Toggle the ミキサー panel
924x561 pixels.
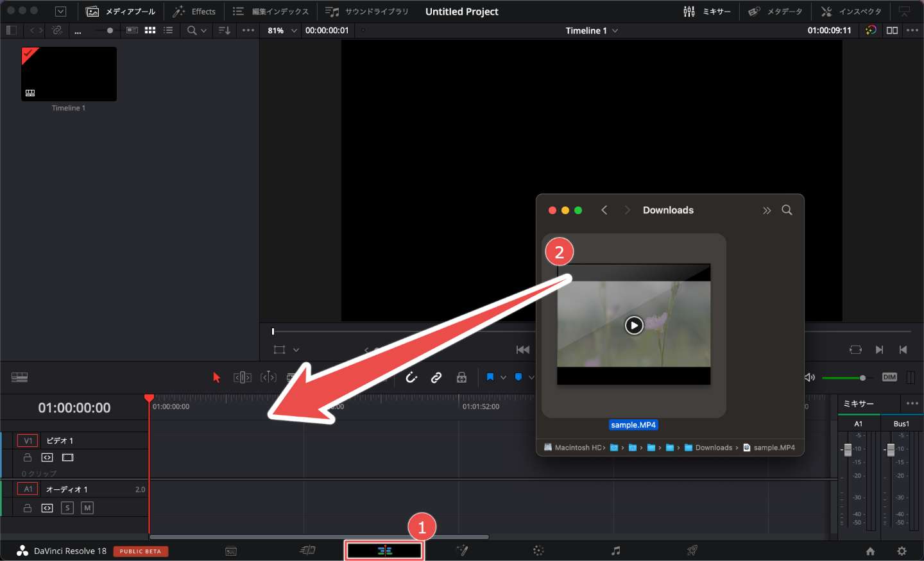tap(707, 12)
